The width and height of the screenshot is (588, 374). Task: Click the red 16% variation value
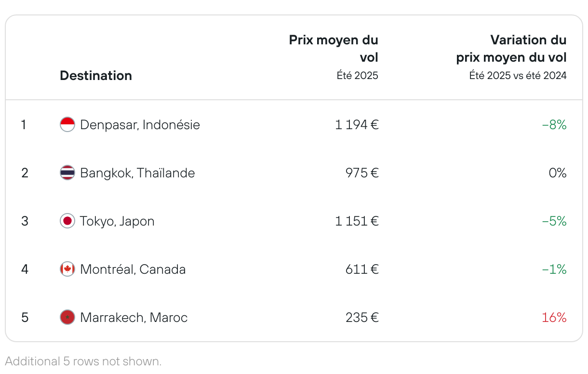click(x=554, y=318)
